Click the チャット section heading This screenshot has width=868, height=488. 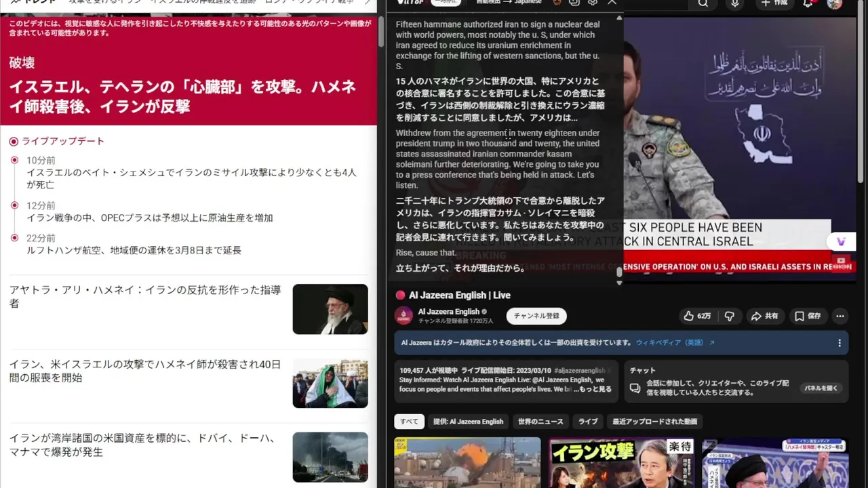pos(643,370)
